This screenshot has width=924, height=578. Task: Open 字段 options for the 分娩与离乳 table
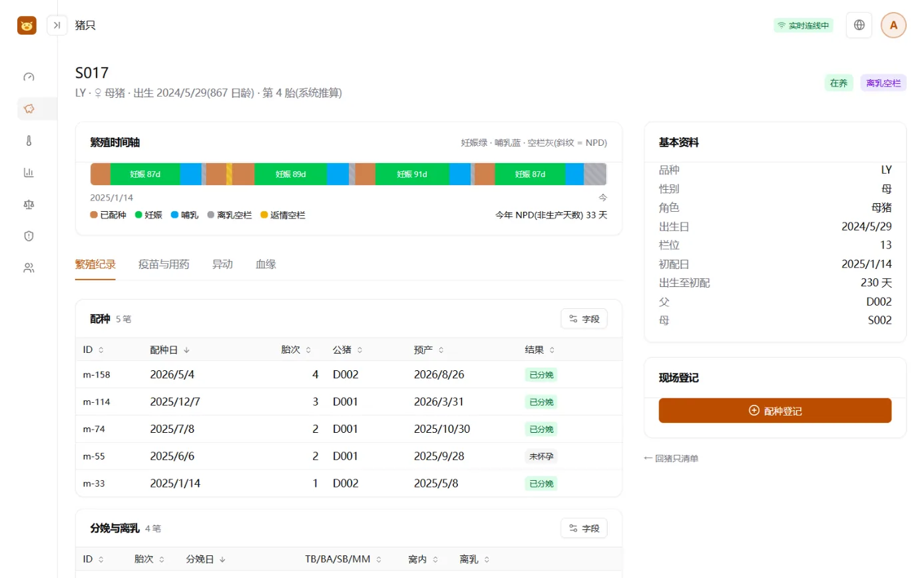point(584,529)
